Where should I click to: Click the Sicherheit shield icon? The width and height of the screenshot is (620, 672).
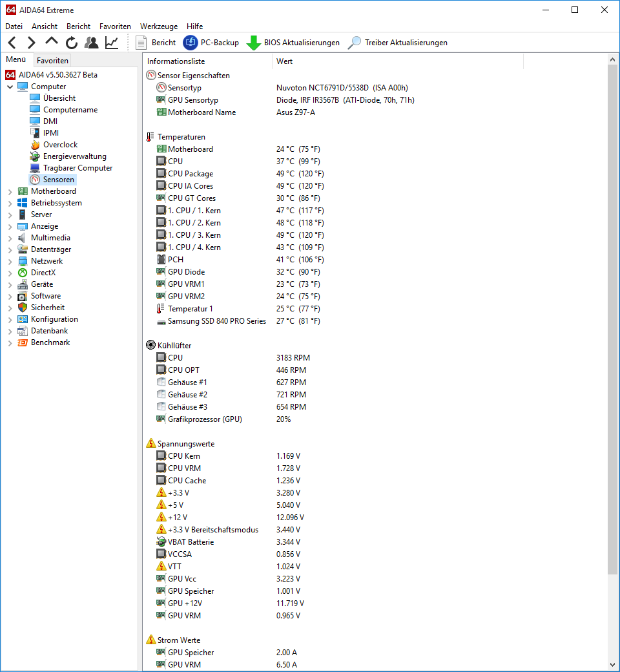23,308
